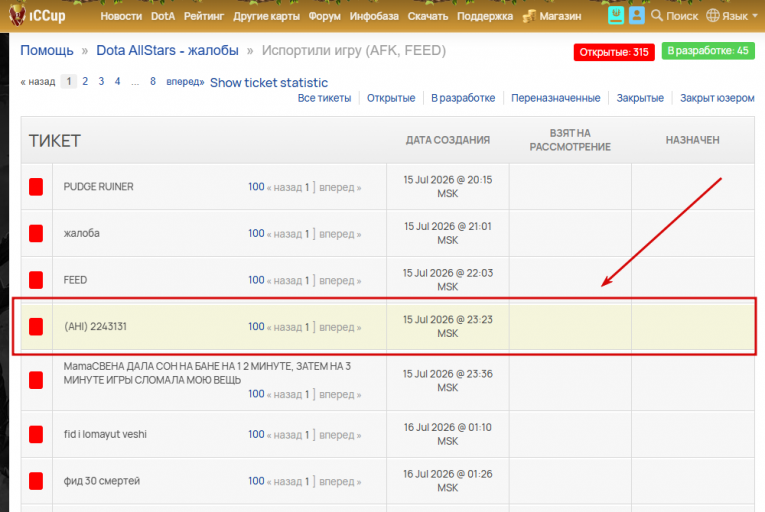The image size is (765, 512).
Task: Click Поиск search text in header
Action: coord(682,16)
